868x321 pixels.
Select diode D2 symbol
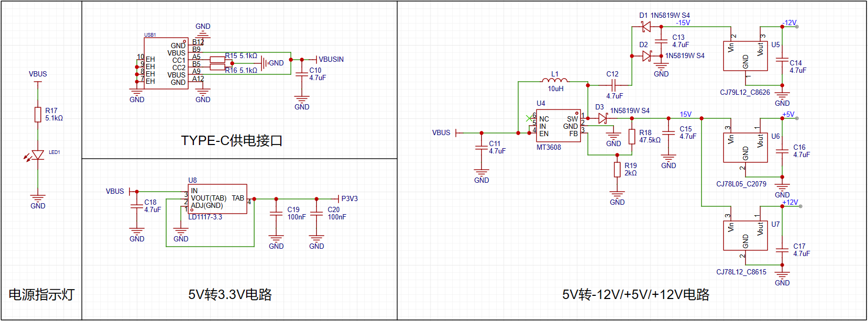tap(646, 56)
